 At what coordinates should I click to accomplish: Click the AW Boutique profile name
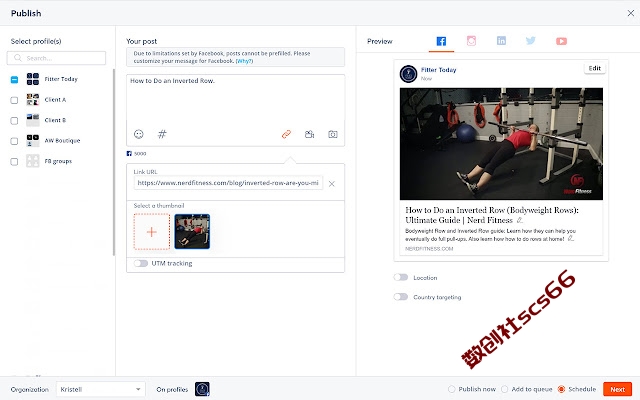point(62,140)
